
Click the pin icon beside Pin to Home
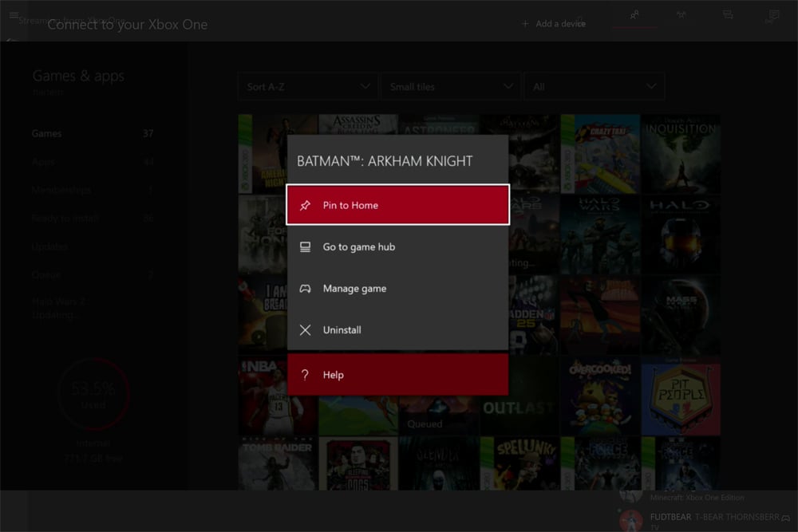pyautogui.click(x=305, y=204)
